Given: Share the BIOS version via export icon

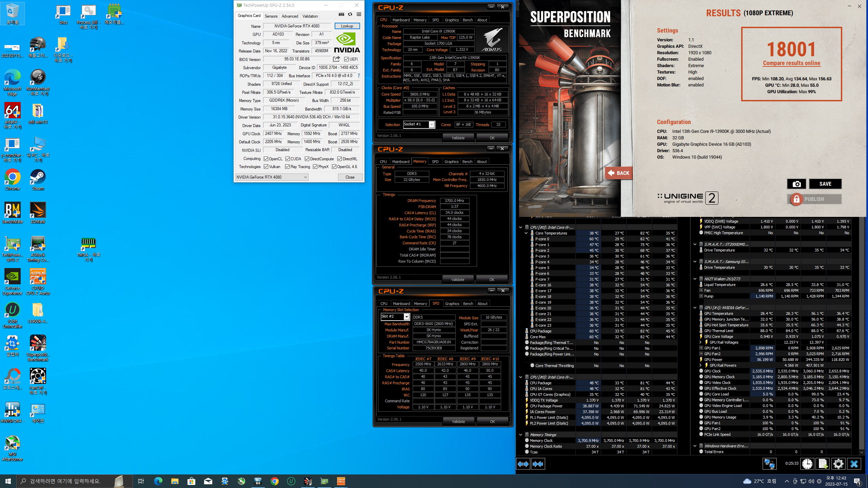Looking at the screenshot, I should 336,59.
